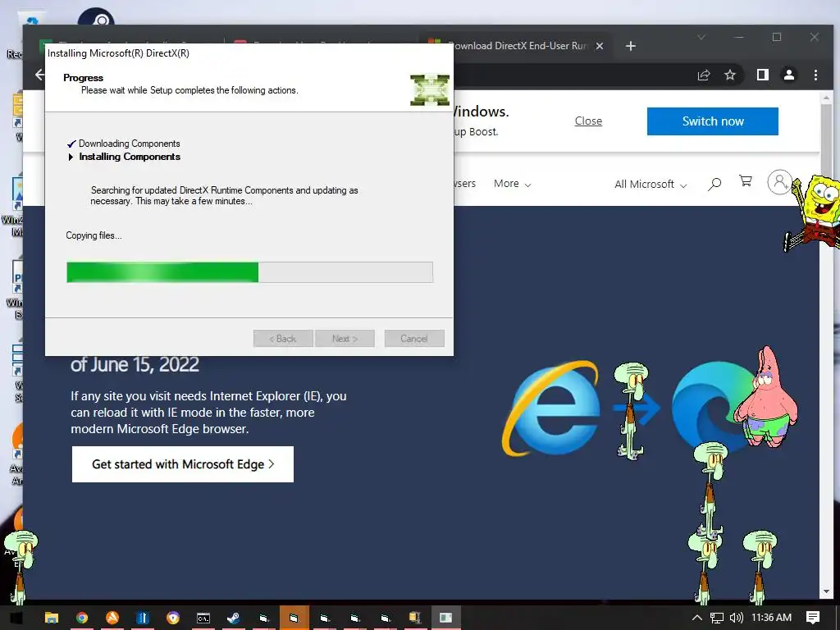Click the page scrollbar up arrow

825,98
